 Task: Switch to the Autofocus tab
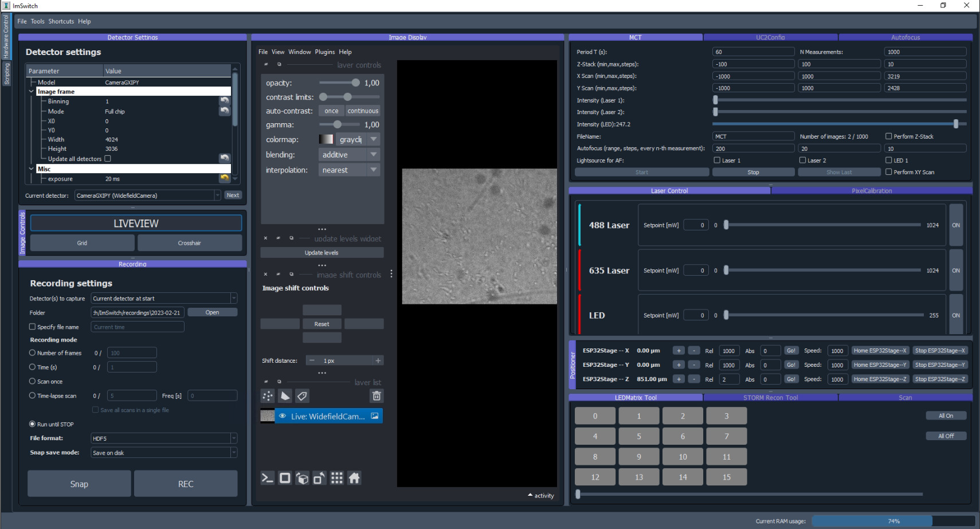point(905,37)
